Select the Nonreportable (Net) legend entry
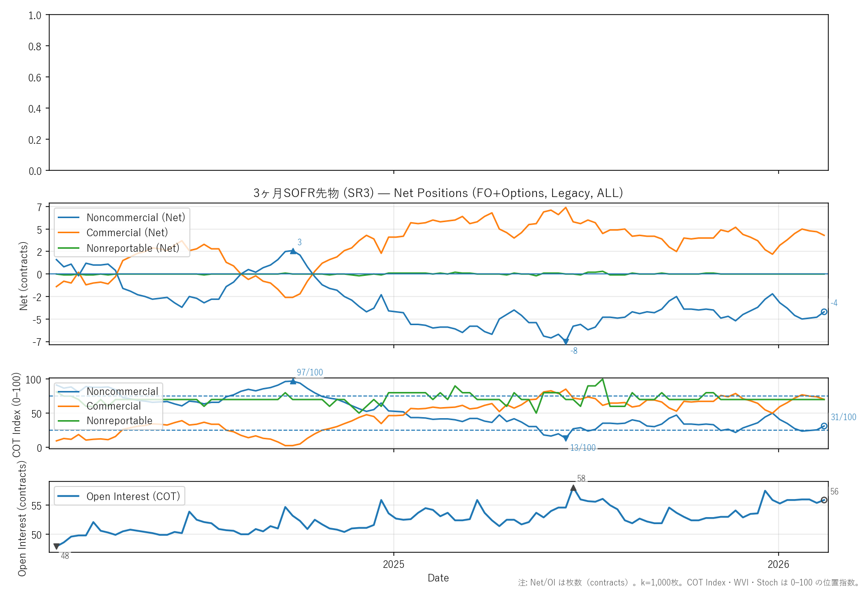The width and height of the screenshot is (868, 593). (133, 248)
